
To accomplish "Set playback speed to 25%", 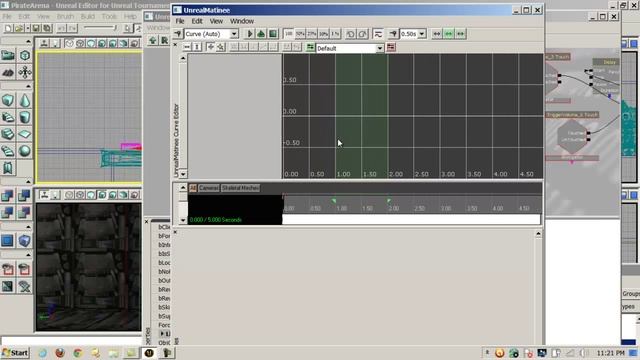I will (311, 34).
